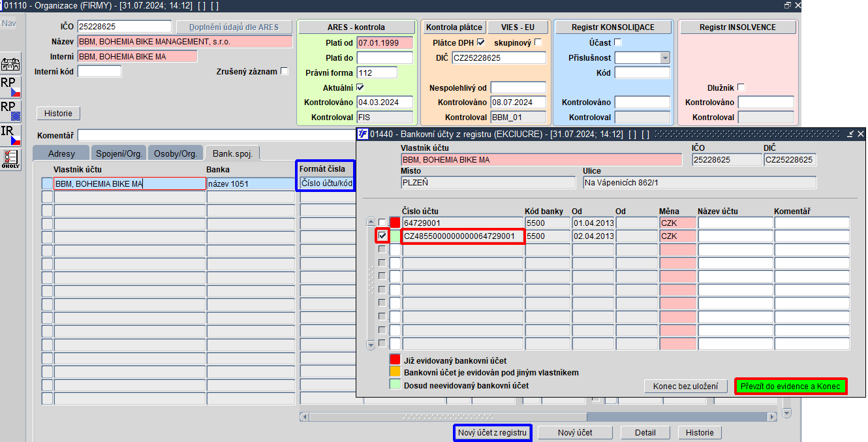Viewport: 868px width, 442px height.
Task: Open the houses icon in the left sidebar
Action: pyautogui.click(x=11, y=65)
